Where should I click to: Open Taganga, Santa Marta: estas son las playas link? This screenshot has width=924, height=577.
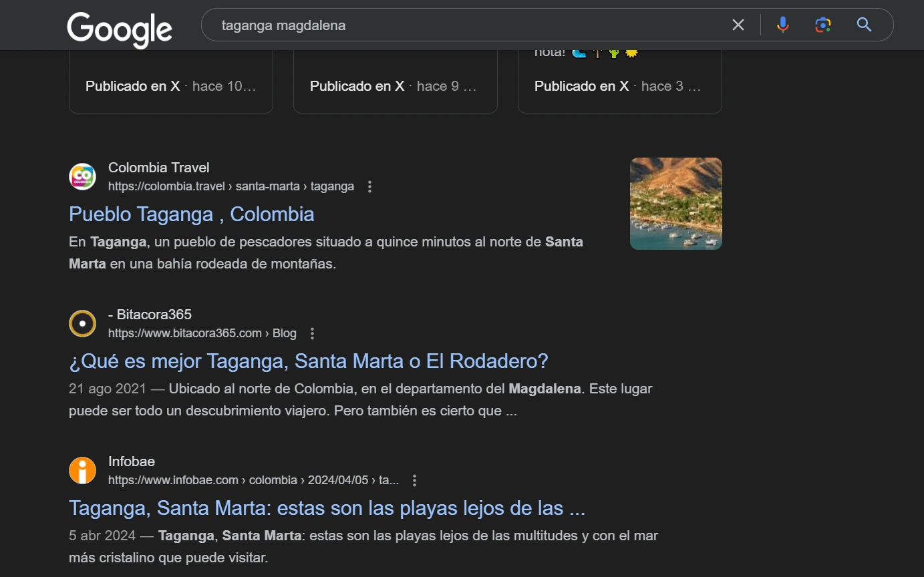point(327,508)
